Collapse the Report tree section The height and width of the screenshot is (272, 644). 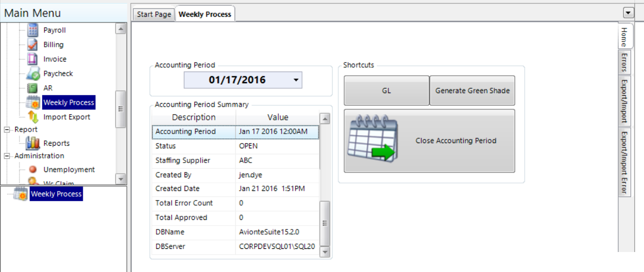coord(7,129)
